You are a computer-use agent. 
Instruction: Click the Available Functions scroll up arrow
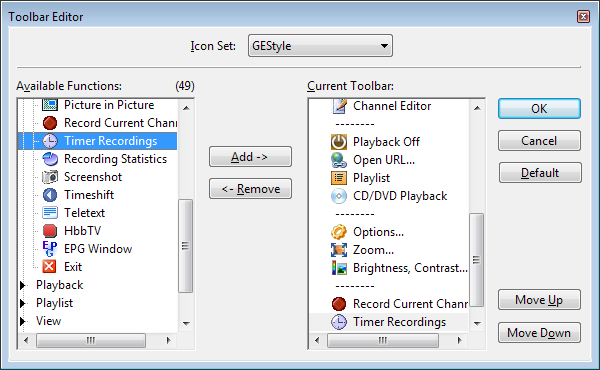[186, 108]
